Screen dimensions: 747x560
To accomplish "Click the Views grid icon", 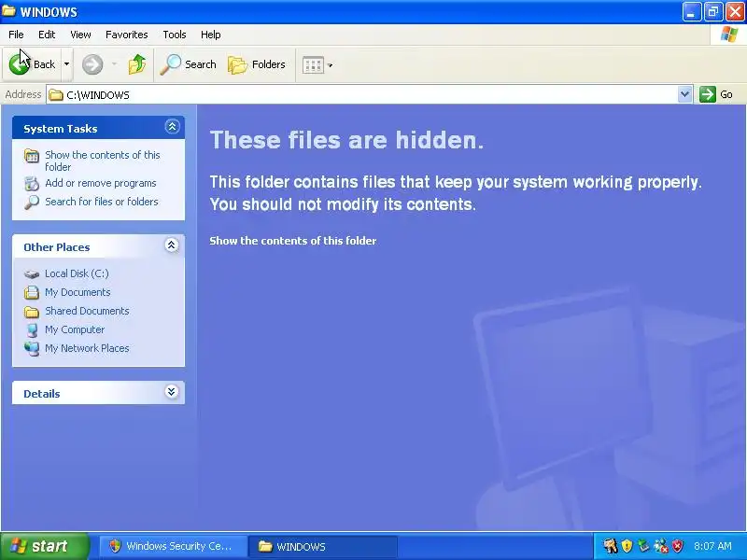I will coord(313,65).
